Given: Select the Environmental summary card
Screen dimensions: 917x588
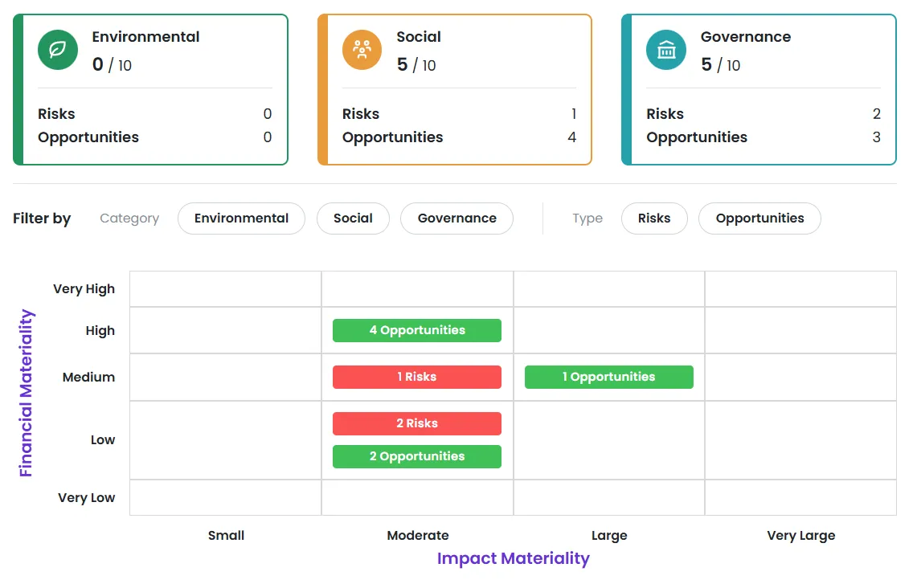Looking at the screenshot, I should coord(149,88).
